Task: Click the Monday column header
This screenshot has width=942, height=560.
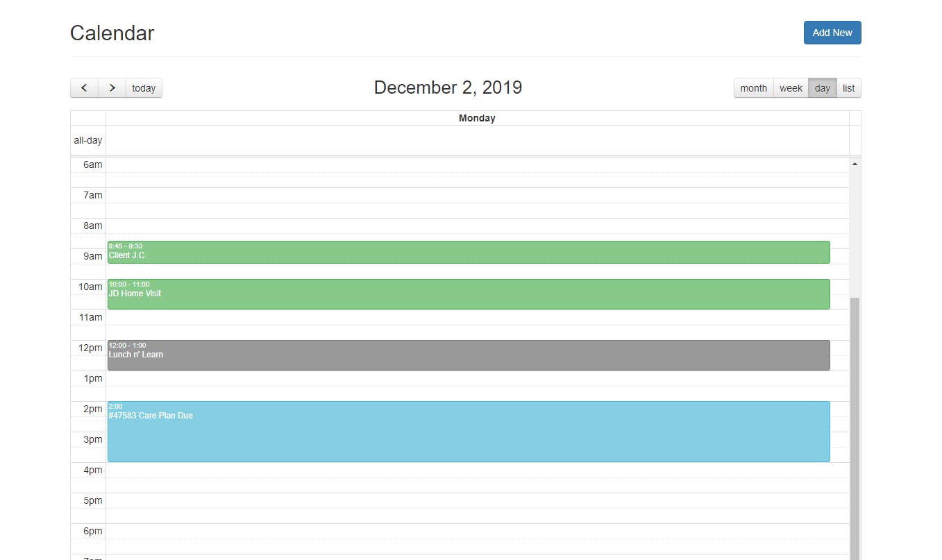Action: pos(477,118)
